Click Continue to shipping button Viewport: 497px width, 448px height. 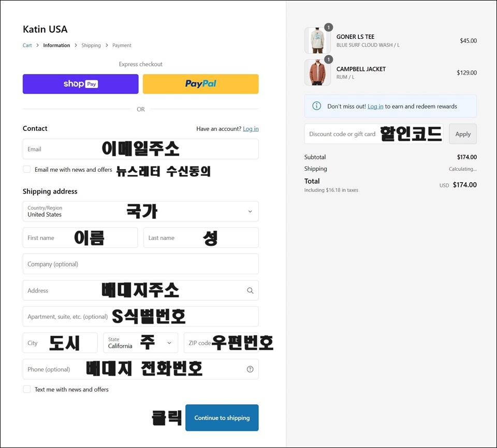[222, 417]
